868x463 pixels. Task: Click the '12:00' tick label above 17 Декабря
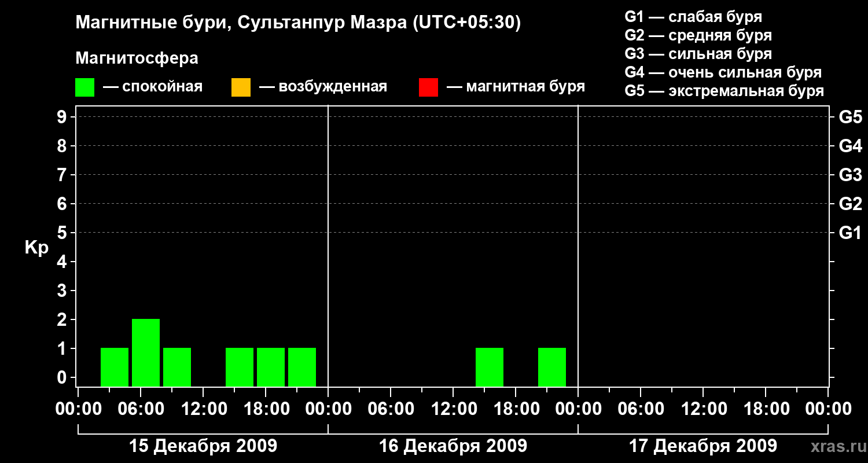point(703,409)
